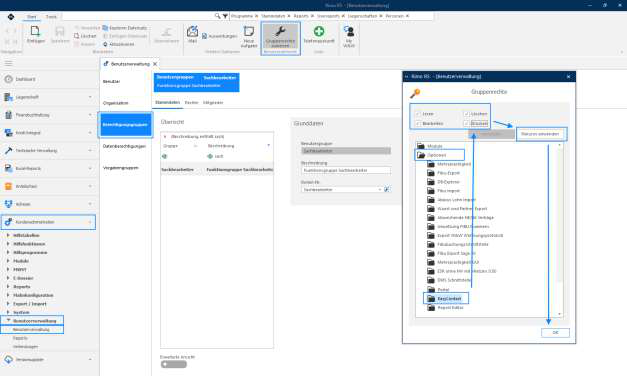Click the Liegenschaft building icon in sidebar
Viewport: 627px width, 376px height.
[x=8, y=97]
